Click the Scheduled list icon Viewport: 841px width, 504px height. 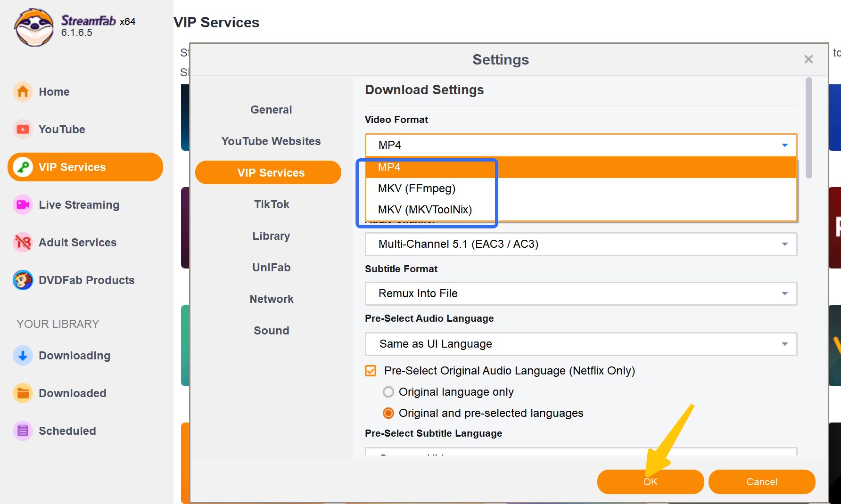click(x=23, y=431)
